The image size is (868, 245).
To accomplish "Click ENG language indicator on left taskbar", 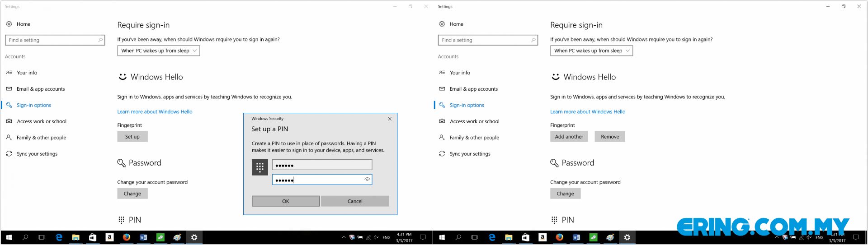I will (x=387, y=237).
